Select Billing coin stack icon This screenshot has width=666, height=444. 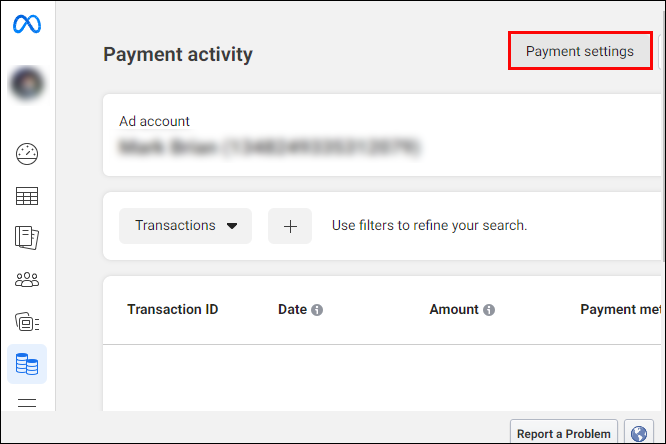point(27,364)
